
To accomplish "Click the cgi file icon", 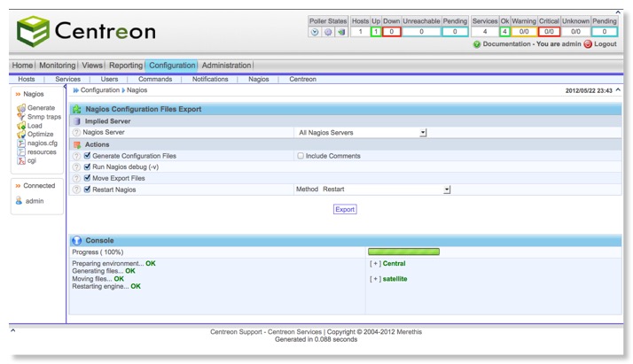I will (x=21, y=160).
